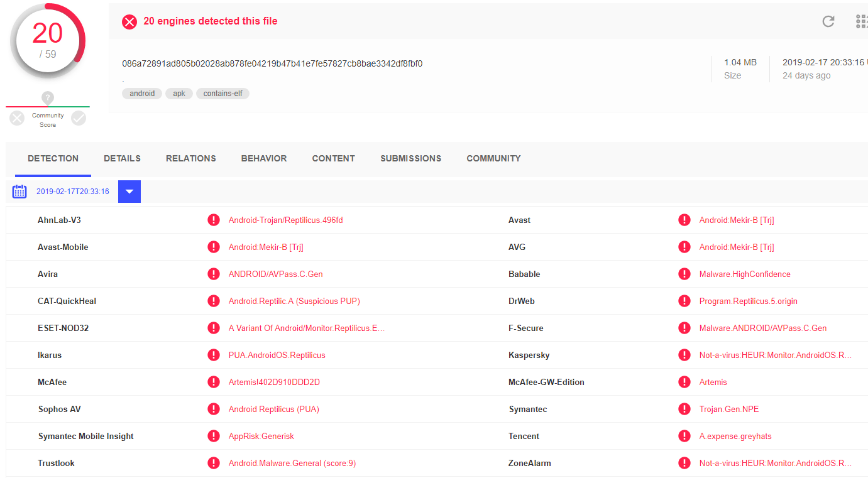868x478 pixels.
Task: Click the calendar icon beside scan date
Action: 19,192
